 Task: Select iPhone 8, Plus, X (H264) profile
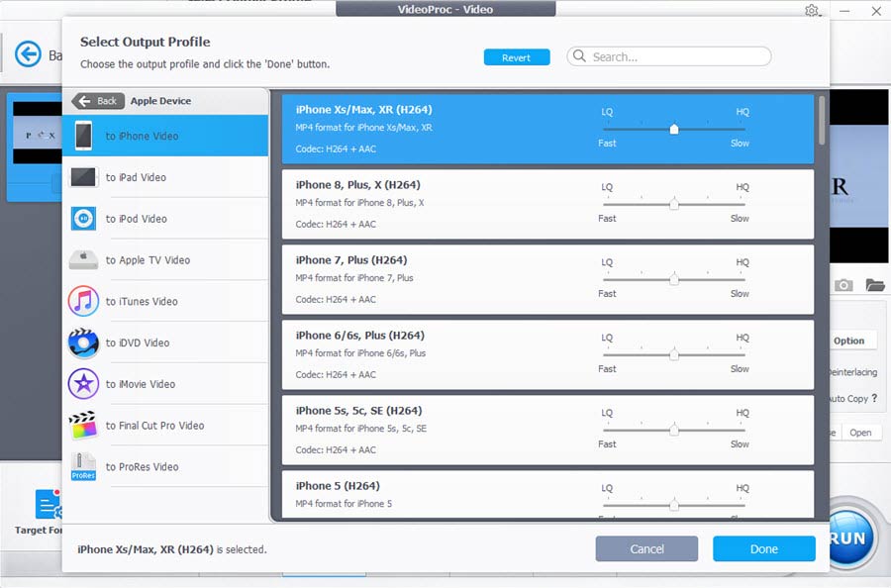(547, 204)
